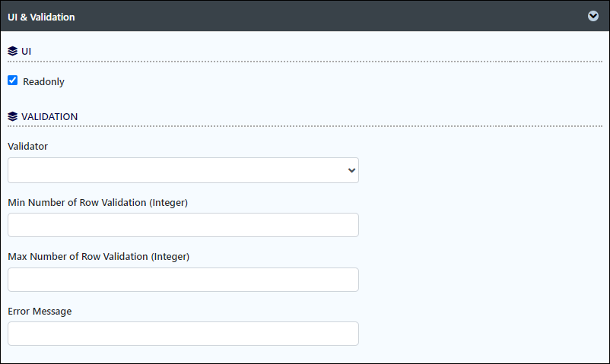Click the Validator field label
The image size is (610, 364).
27,146
